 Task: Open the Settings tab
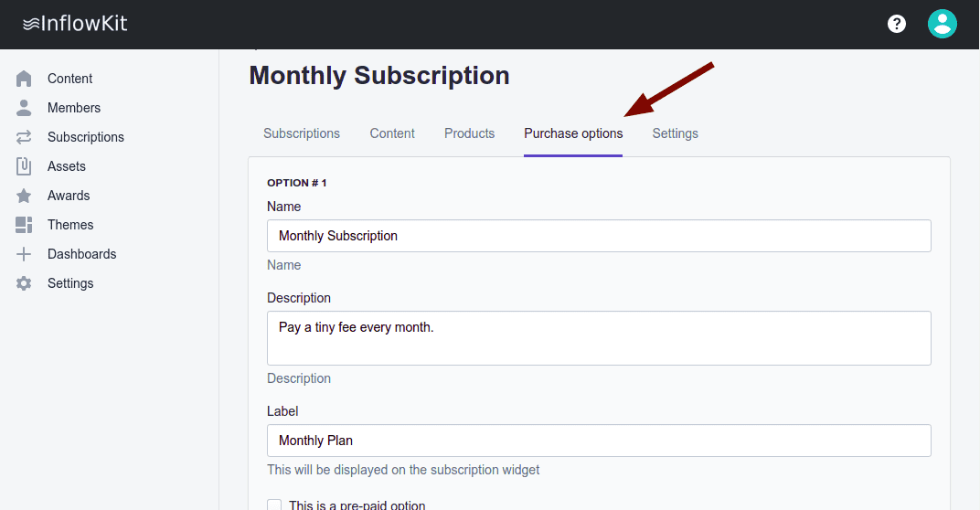[675, 133]
